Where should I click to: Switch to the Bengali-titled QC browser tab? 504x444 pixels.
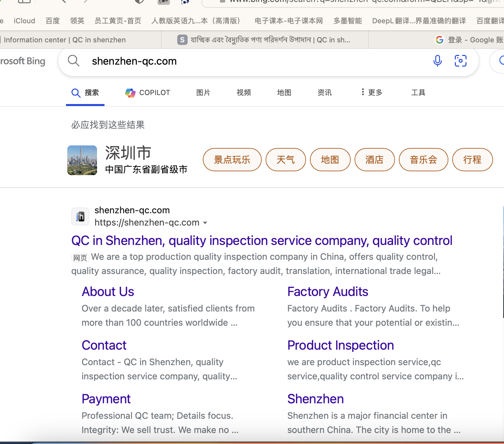(x=265, y=40)
